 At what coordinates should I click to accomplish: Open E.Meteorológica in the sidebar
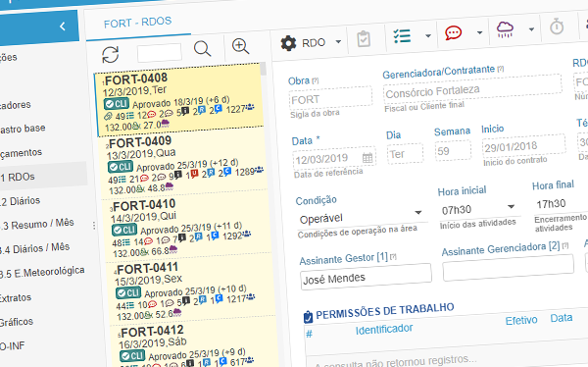[x=42, y=273]
